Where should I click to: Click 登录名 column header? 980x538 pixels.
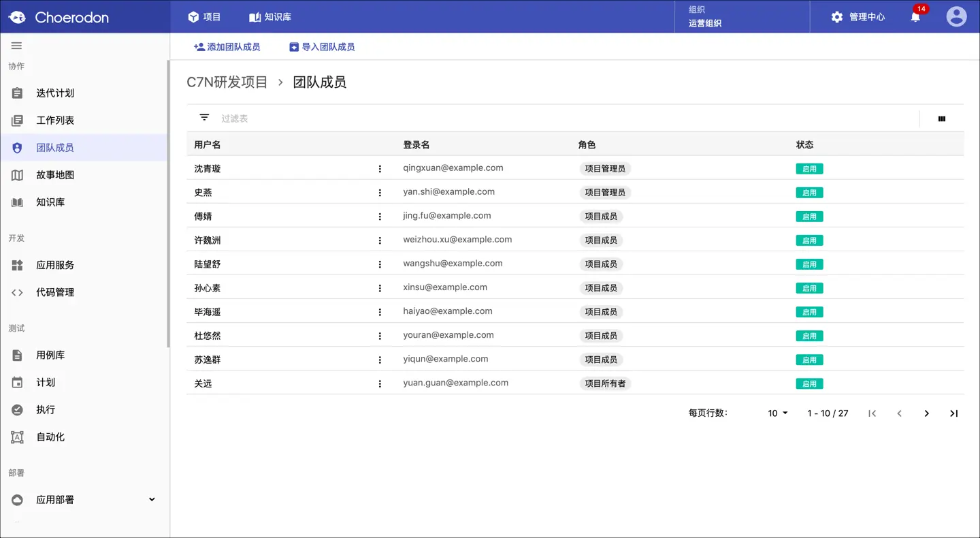[x=416, y=144]
